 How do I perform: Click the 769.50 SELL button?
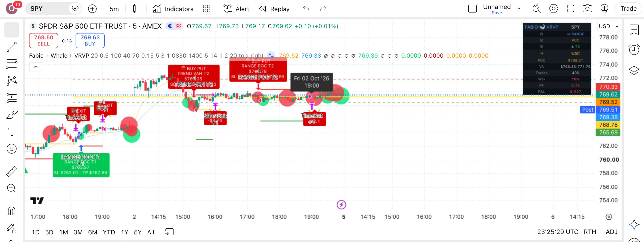pyautogui.click(x=44, y=40)
